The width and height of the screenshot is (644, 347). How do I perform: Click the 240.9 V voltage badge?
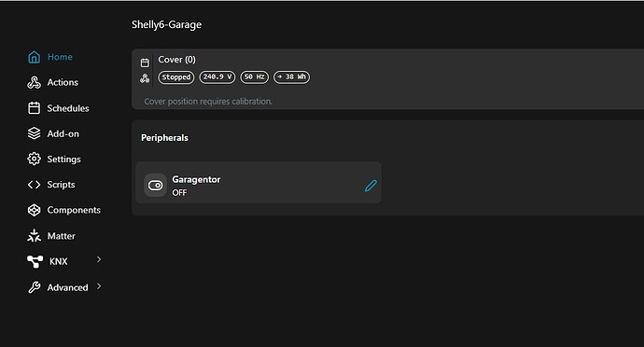pyautogui.click(x=217, y=77)
